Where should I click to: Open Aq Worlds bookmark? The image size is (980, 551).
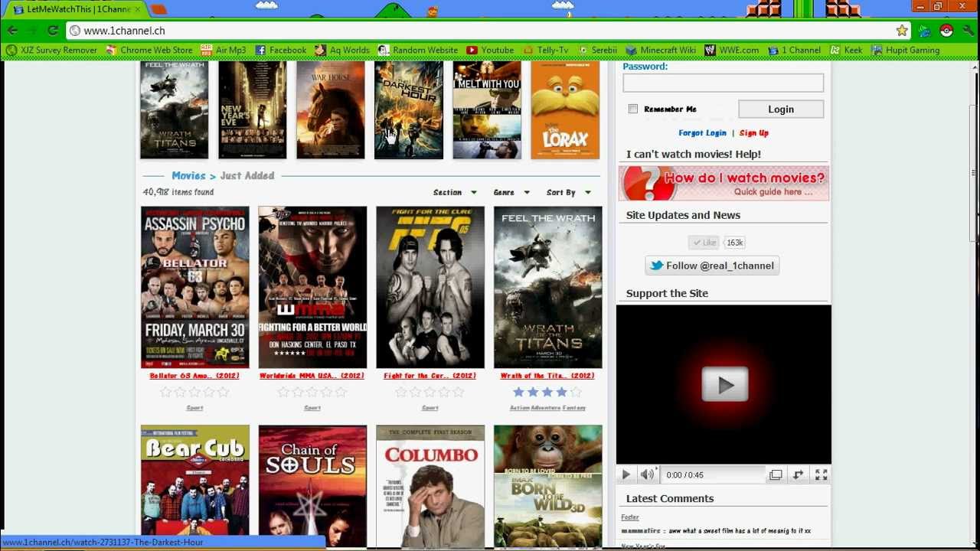point(341,51)
